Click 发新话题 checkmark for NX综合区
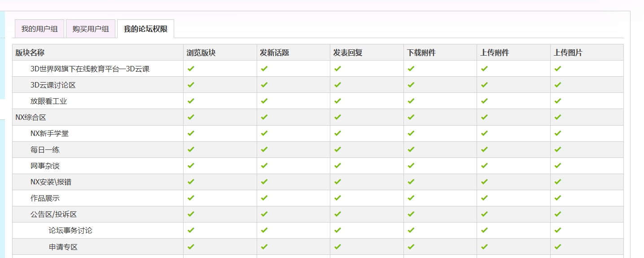Image resolution: width=644 pixels, height=258 pixels. coord(264,117)
